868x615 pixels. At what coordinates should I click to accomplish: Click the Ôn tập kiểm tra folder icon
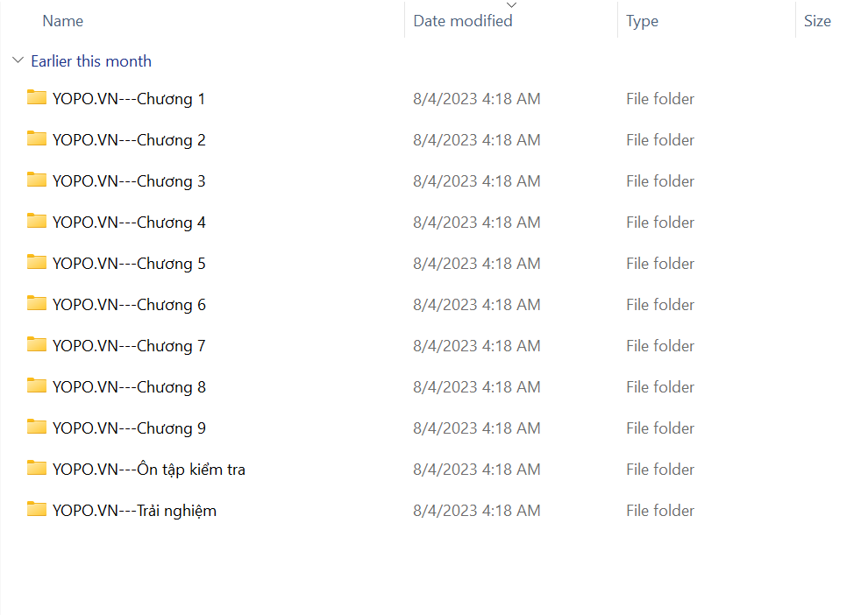36,468
